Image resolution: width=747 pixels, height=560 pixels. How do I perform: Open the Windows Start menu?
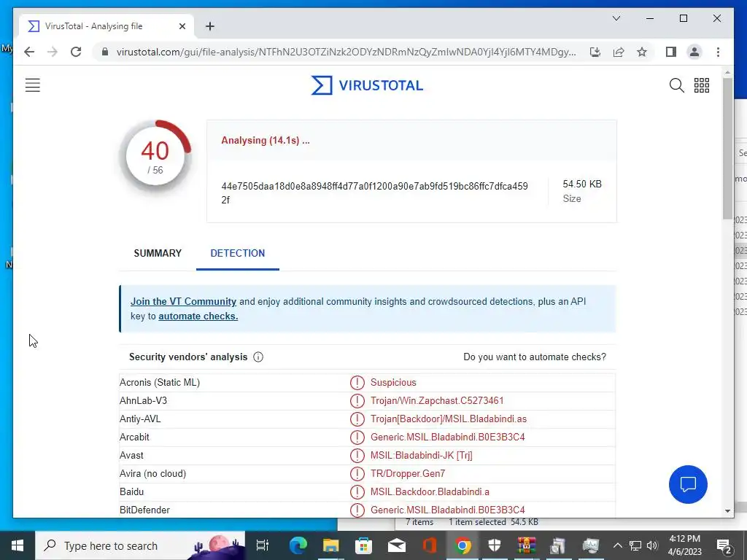(18, 545)
